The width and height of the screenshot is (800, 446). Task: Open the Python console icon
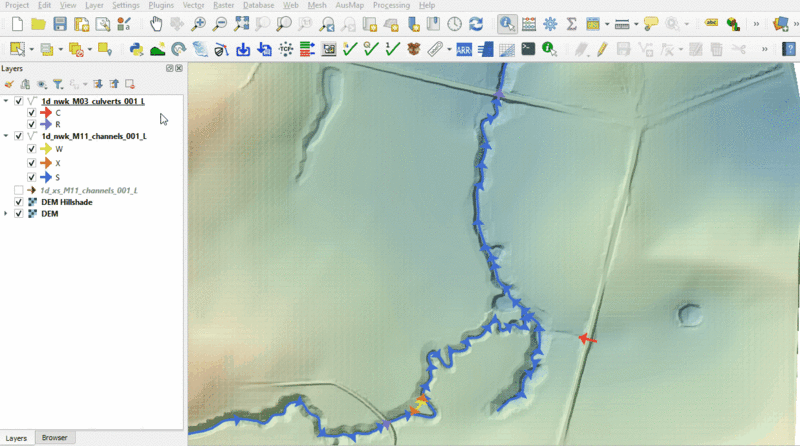click(x=136, y=48)
